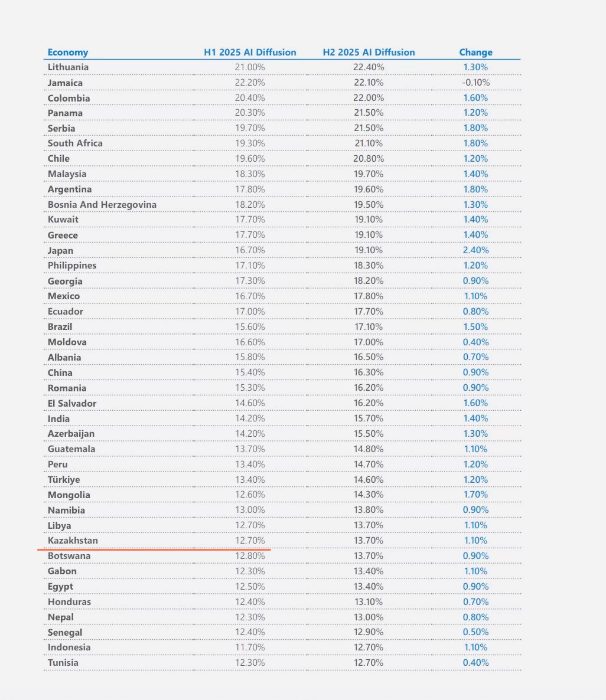
Task: Click the H2 2025 AI Diffusion header
Action: 369,52
